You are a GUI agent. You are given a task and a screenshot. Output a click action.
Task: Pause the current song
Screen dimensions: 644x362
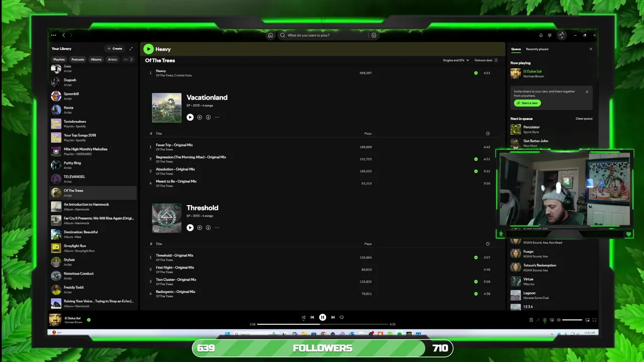point(323,317)
